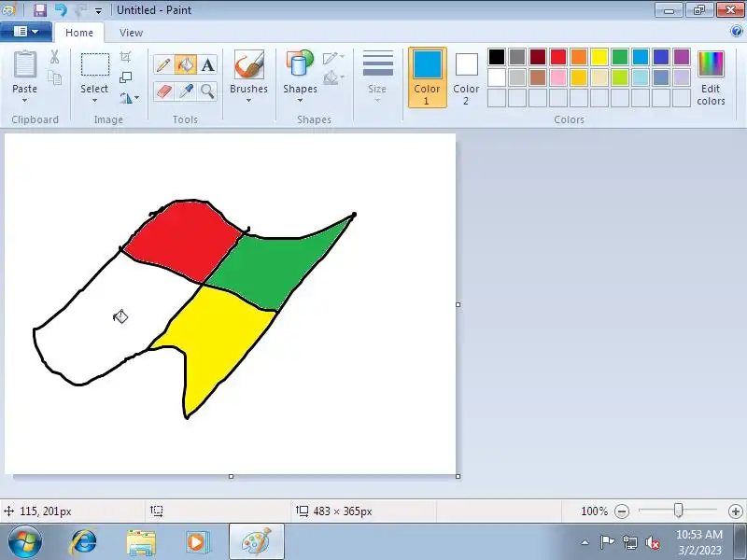The image size is (747, 560).
Task: Expand the Shapes dropdown arrow
Action: pyautogui.click(x=300, y=101)
